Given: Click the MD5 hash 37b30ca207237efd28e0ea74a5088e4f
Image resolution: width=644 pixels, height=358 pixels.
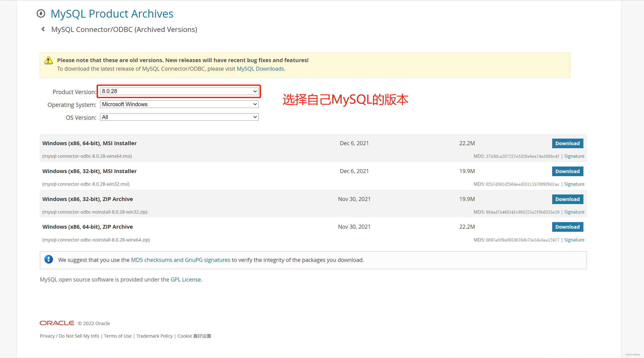Looking at the screenshot, I should [522, 156].
